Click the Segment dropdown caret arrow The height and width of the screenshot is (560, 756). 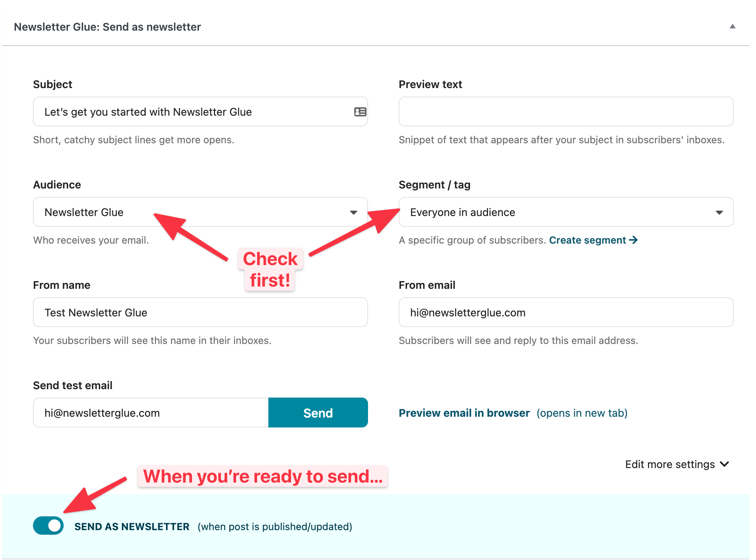pos(719,213)
